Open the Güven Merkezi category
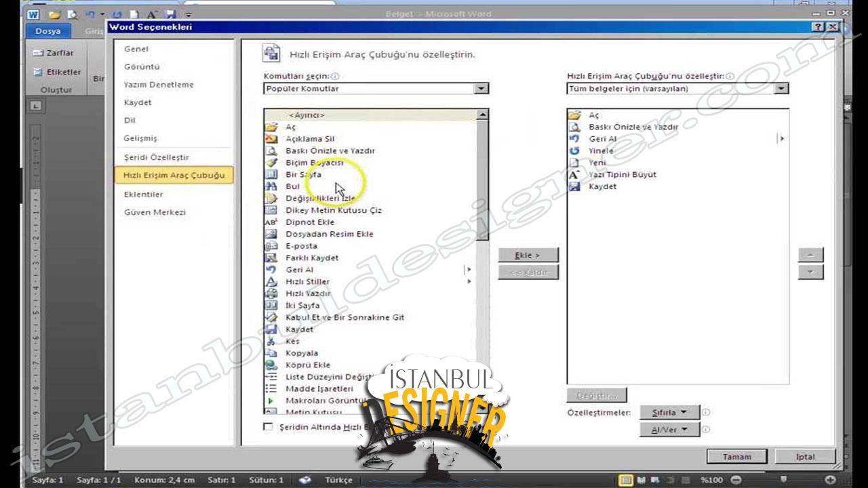This screenshot has width=868, height=488. tap(155, 212)
